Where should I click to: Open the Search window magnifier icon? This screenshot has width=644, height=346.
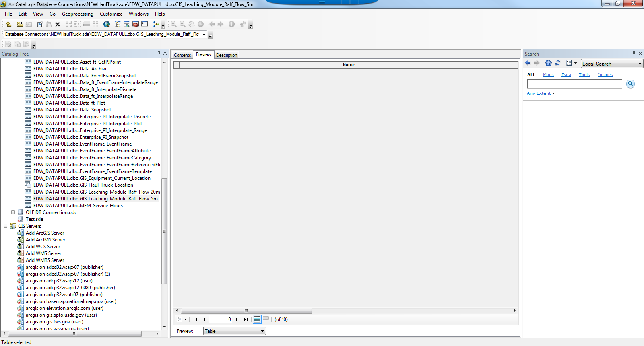pos(107,24)
